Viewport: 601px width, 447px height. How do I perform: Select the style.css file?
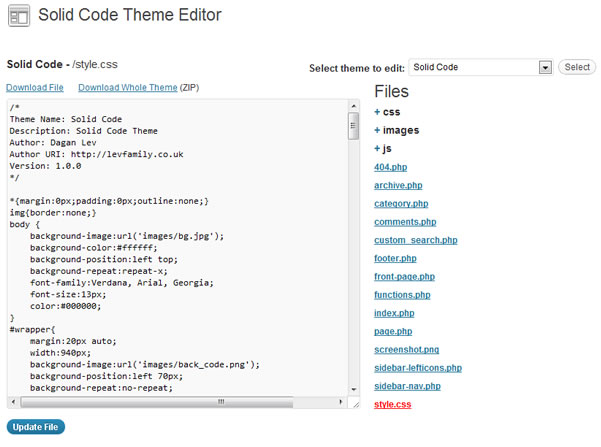[x=392, y=404]
